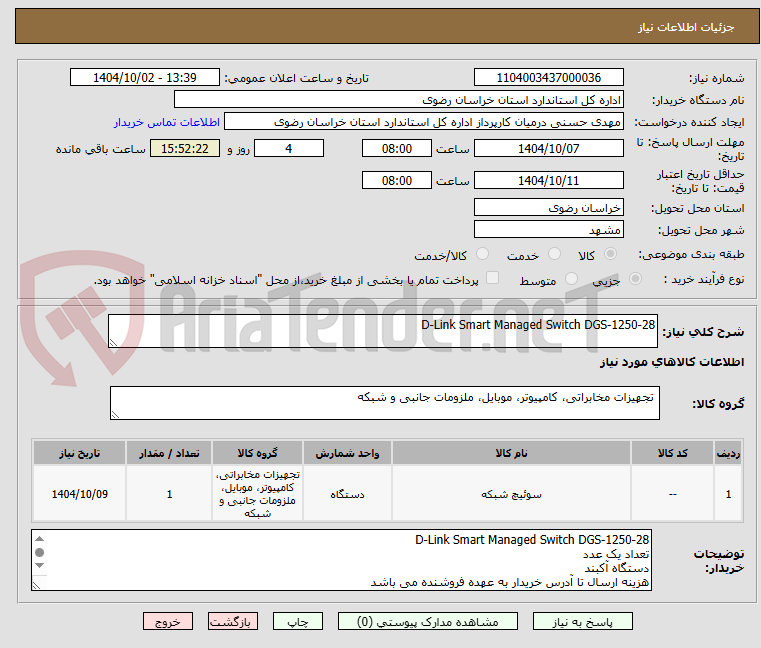Screen dimensions: 761x648
Task: Select the 'کالا/خدمت' radio button
Action: pyautogui.click(x=482, y=254)
